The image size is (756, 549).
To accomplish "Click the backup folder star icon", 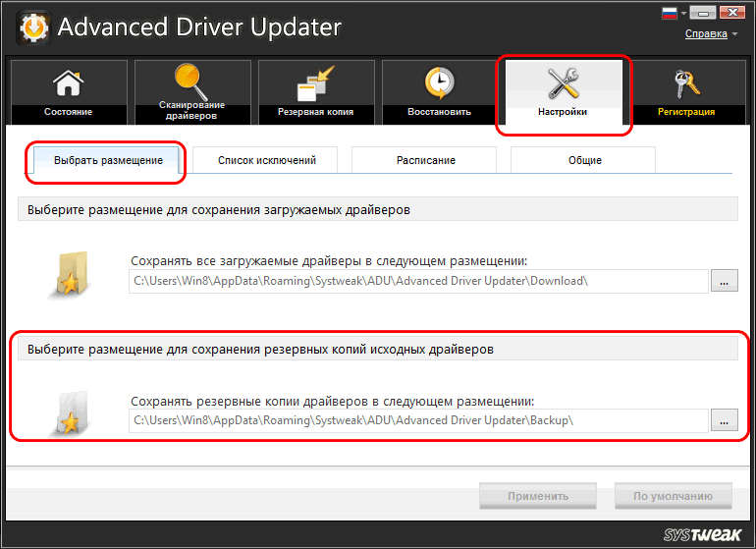I will (x=71, y=413).
